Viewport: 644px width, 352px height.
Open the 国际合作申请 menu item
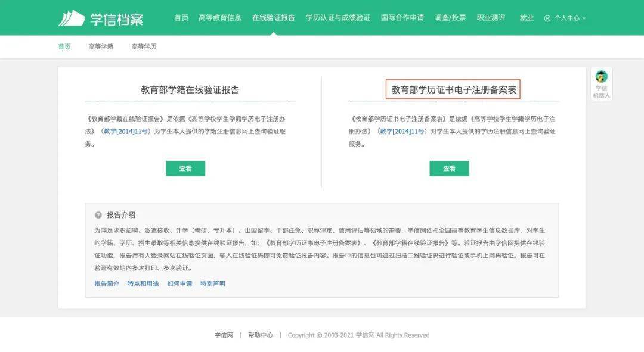pyautogui.click(x=402, y=18)
